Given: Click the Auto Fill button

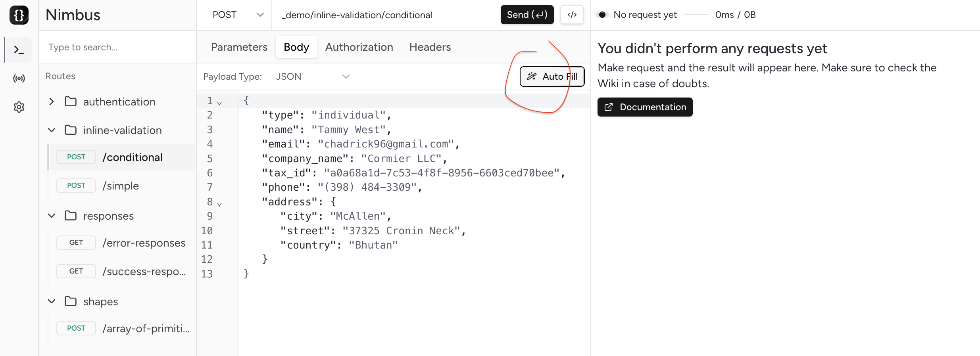Looking at the screenshot, I should pyautogui.click(x=552, y=77).
